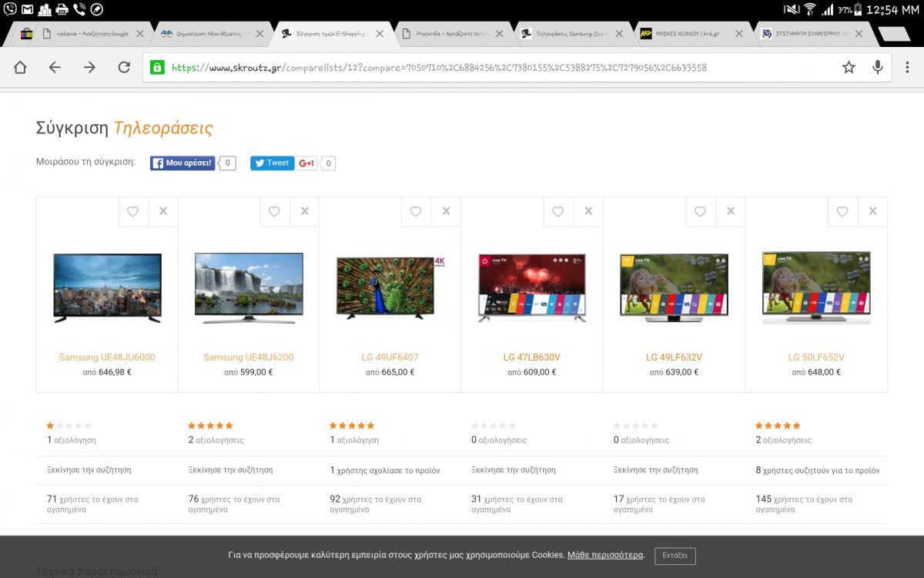Close the Procondia tab
This screenshot has width=924, height=578.
(x=499, y=34)
